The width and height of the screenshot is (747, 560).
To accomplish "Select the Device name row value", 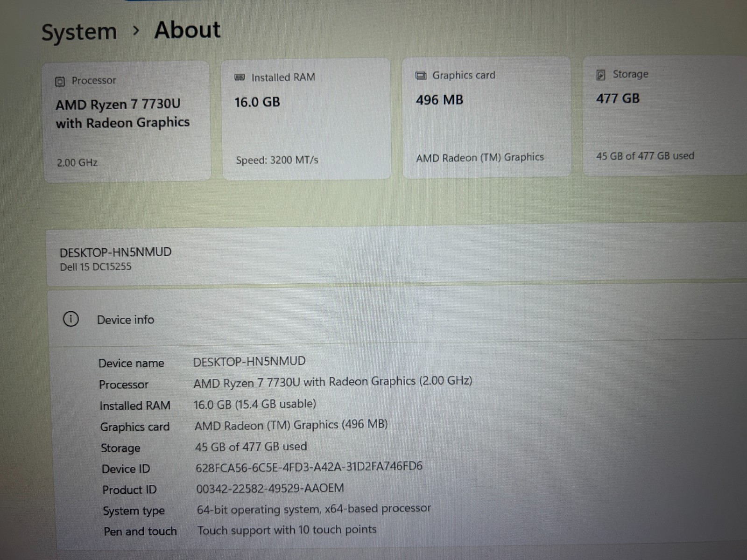I will coord(249,361).
